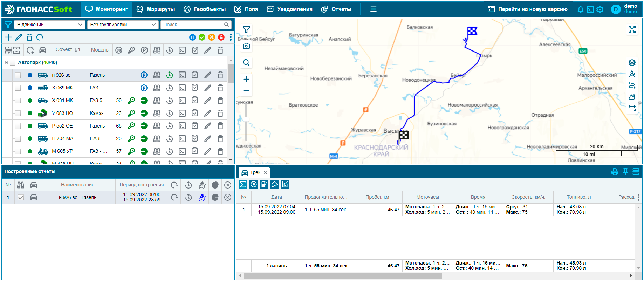Uncheck the н 926 вс report checkbox

coord(21,198)
